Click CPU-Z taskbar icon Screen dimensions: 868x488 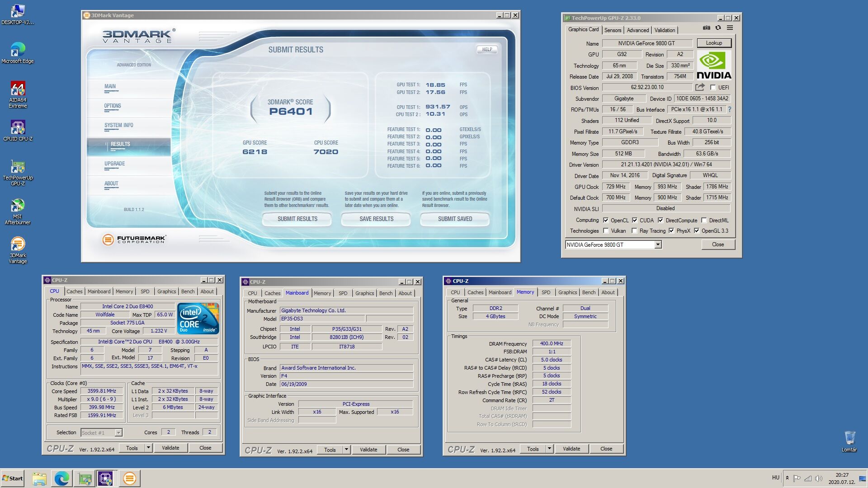(105, 479)
